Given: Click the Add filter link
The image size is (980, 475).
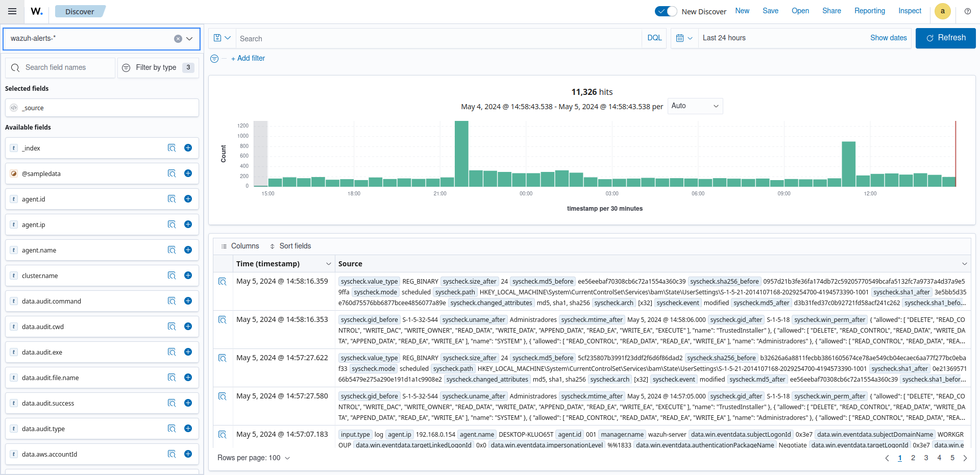Looking at the screenshot, I should pyautogui.click(x=248, y=58).
